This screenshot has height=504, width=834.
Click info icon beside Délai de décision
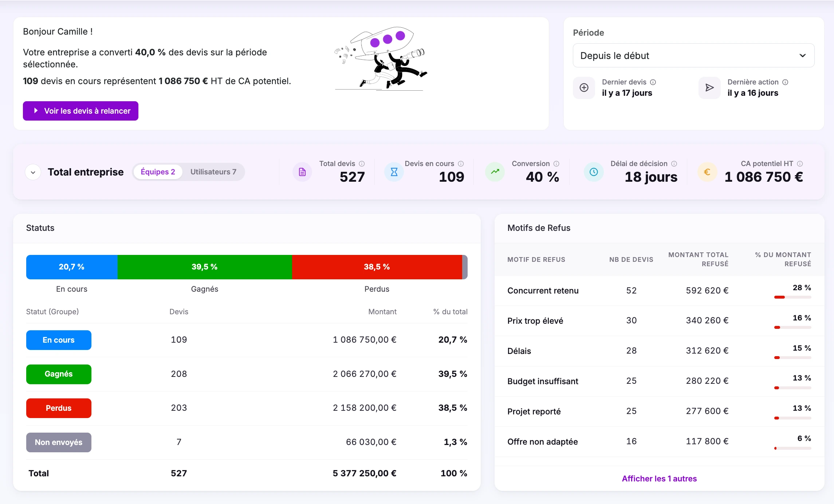pyautogui.click(x=674, y=164)
